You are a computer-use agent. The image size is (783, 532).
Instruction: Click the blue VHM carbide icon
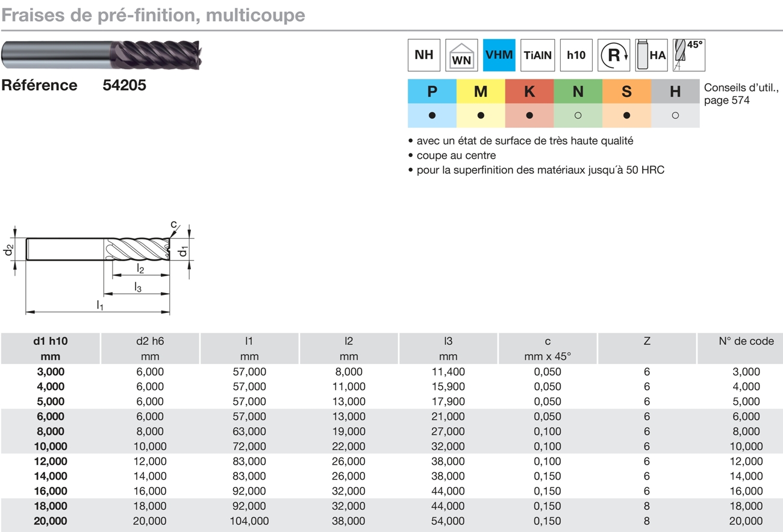click(499, 55)
